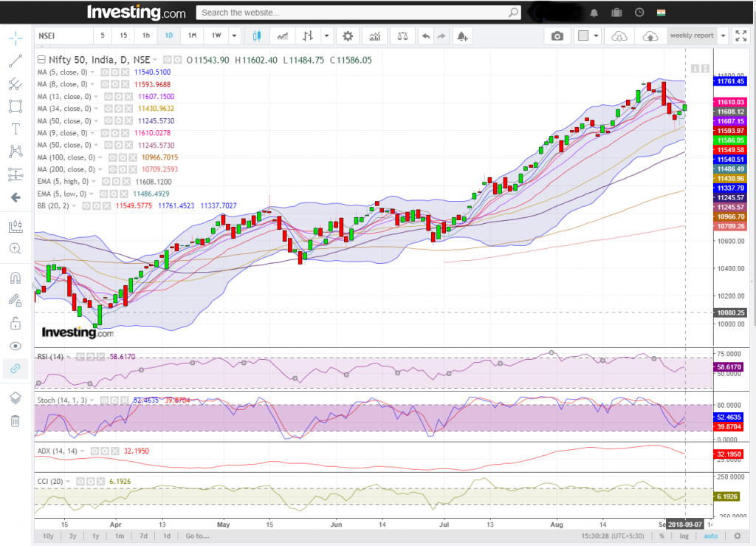Select the zoom in tool

[16, 248]
